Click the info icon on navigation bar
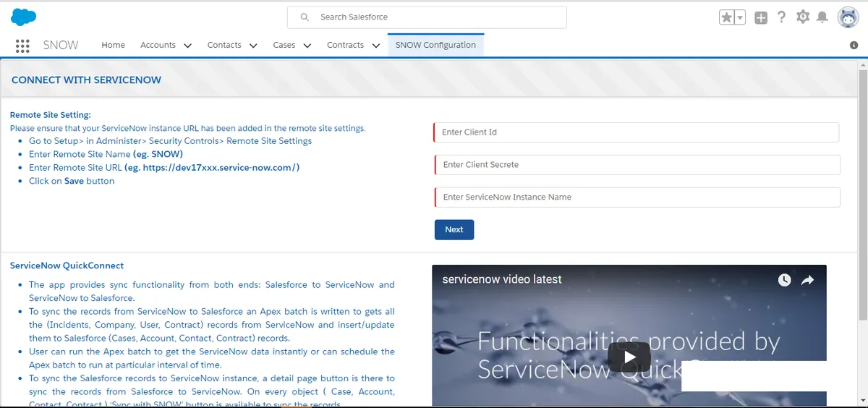Viewport: 868px width, 408px height. pyautogui.click(x=854, y=45)
